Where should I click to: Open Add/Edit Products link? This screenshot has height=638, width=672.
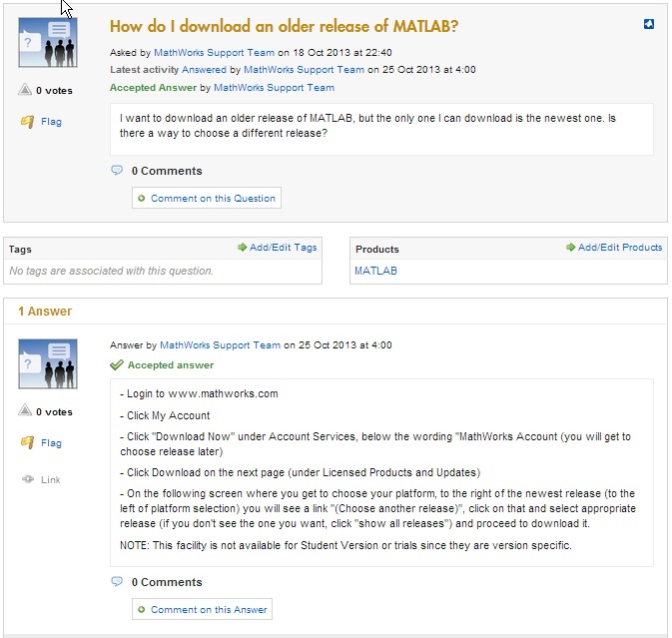pos(614,248)
